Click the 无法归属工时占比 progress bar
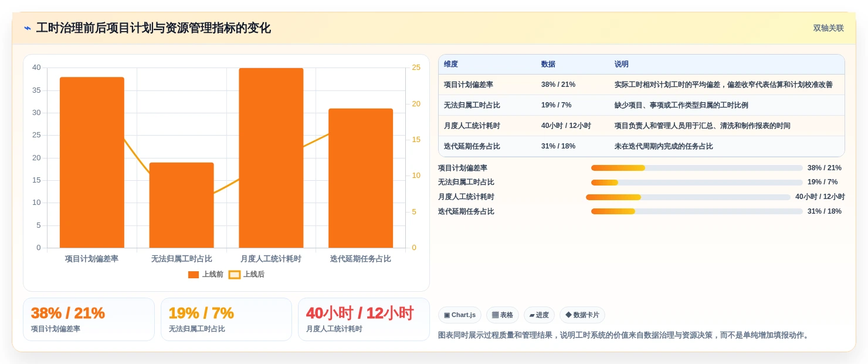 pos(697,183)
